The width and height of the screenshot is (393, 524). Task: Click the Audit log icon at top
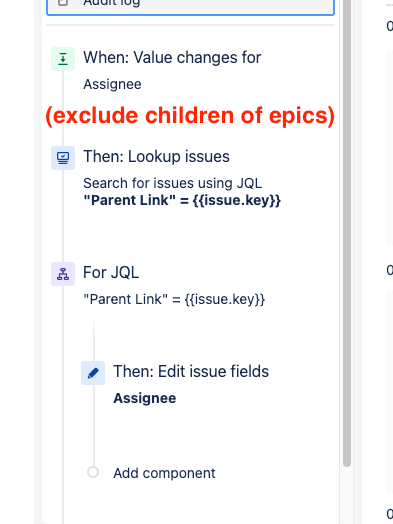click(x=63, y=3)
